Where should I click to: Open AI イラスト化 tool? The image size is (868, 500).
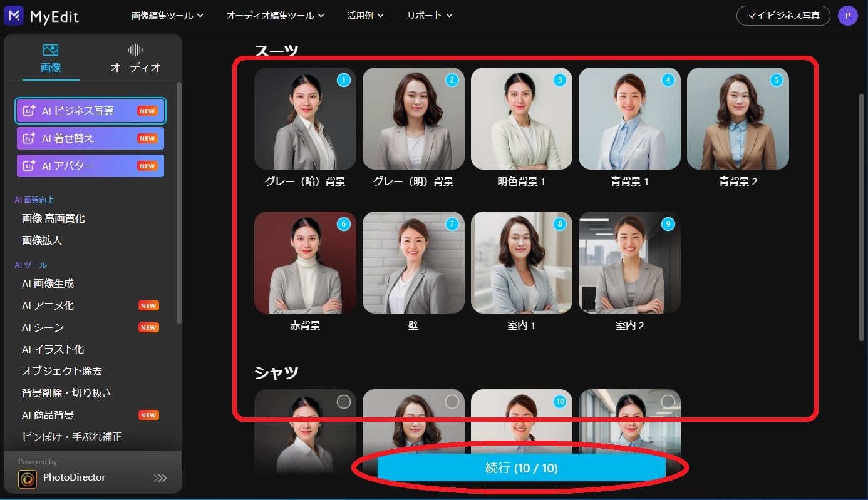53,349
